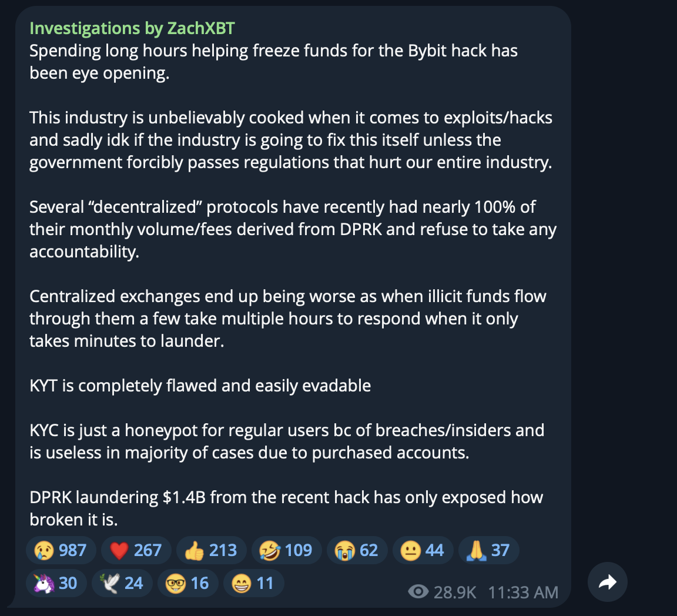
Task: Toggle the dove reaction with 24
Action: (122, 583)
